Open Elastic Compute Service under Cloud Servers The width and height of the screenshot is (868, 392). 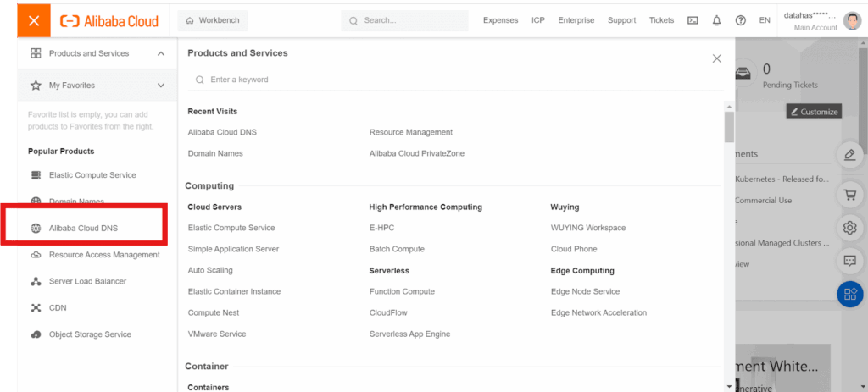[x=231, y=228]
